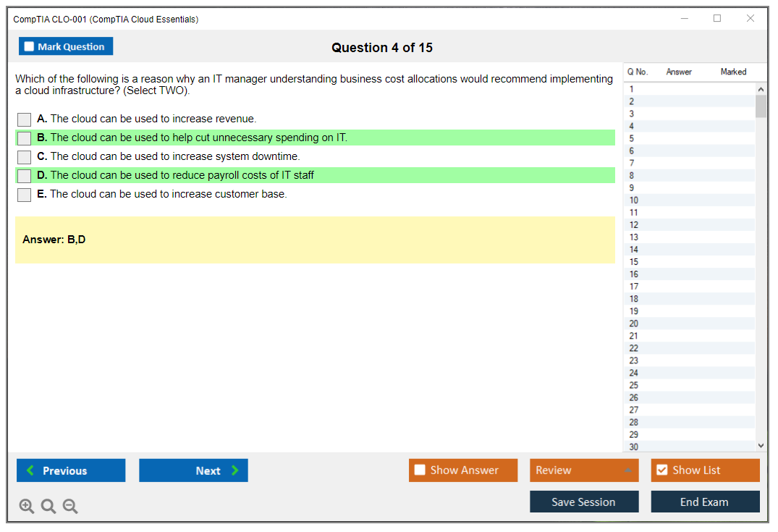Screen dimensions: 778x532
Task: Click the zoom out magnifier icon
Action: (x=70, y=507)
